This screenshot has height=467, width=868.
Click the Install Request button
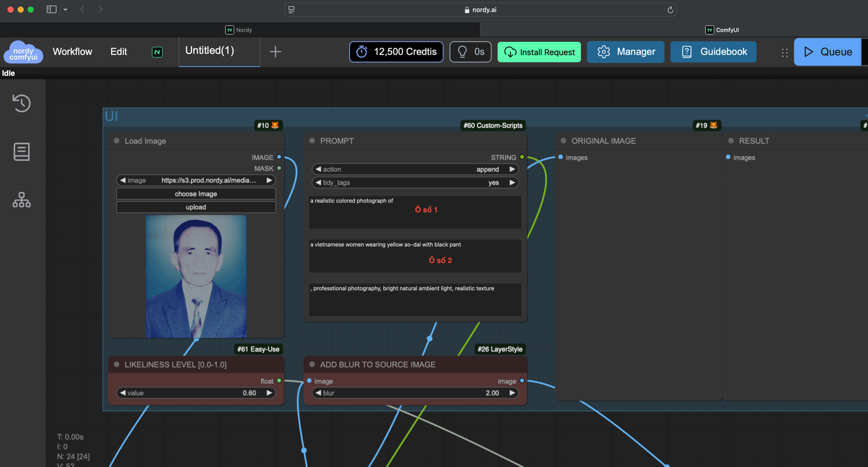click(539, 52)
